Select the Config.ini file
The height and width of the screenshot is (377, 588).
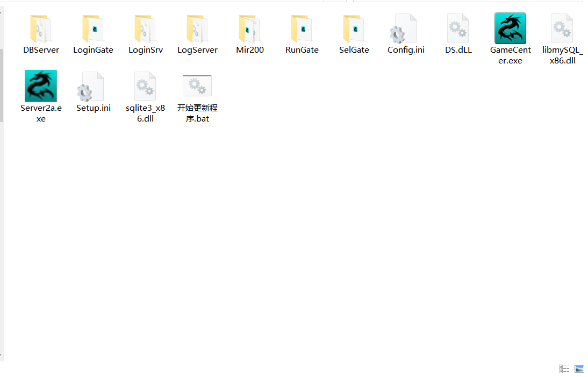click(x=406, y=29)
